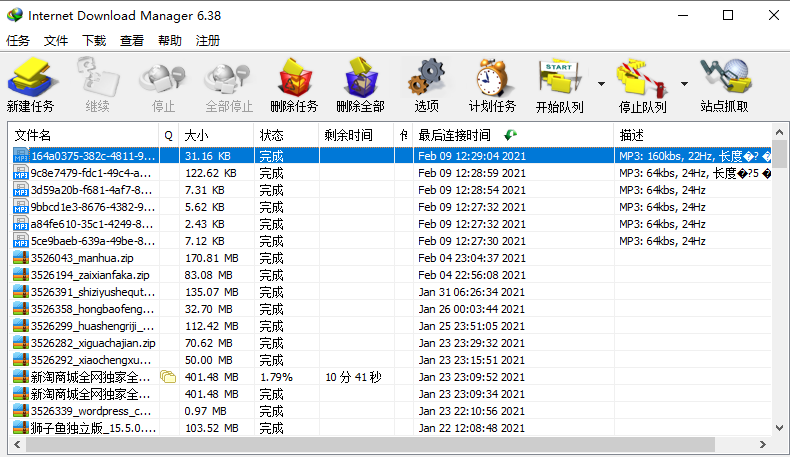
Task: Click the 继续 resume toolbar icon
Action: [97, 77]
